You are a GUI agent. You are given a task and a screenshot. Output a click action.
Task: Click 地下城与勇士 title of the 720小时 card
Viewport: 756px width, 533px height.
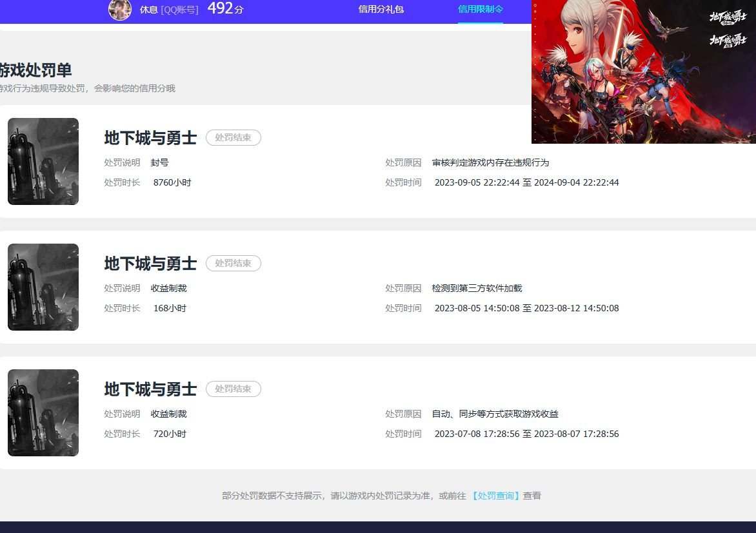[x=150, y=389]
